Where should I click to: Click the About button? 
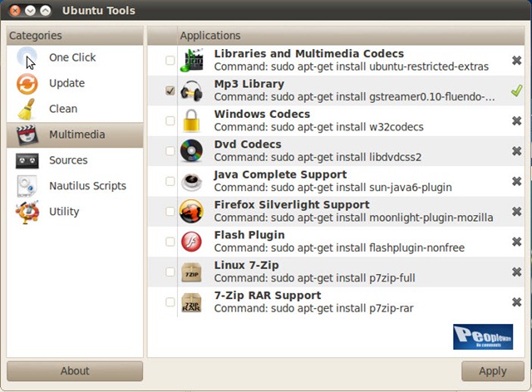75,371
